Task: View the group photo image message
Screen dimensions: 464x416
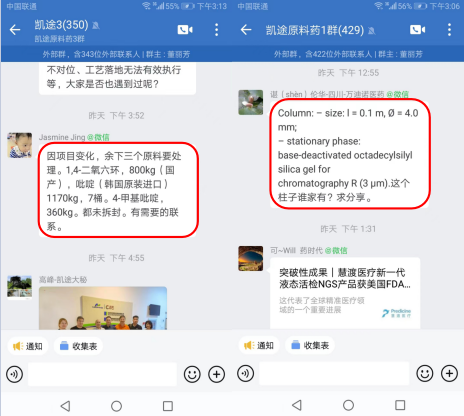Action: click(103, 308)
